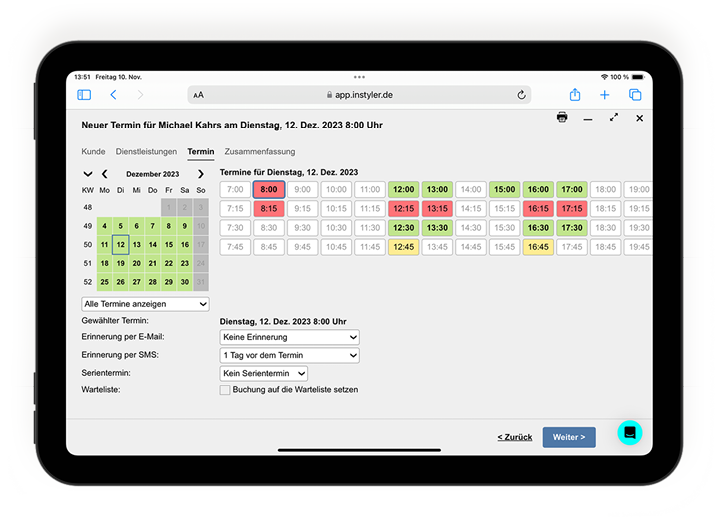Open 'Erinnerung per E-Mail' dropdown
716x520 pixels.
(289, 338)
